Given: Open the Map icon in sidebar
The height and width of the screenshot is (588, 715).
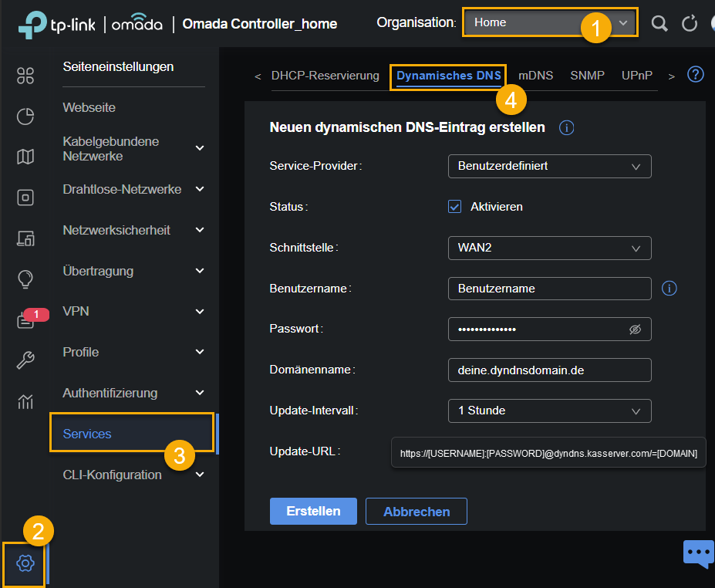Looking at the screenshot, I should click(x=25, y=157).
